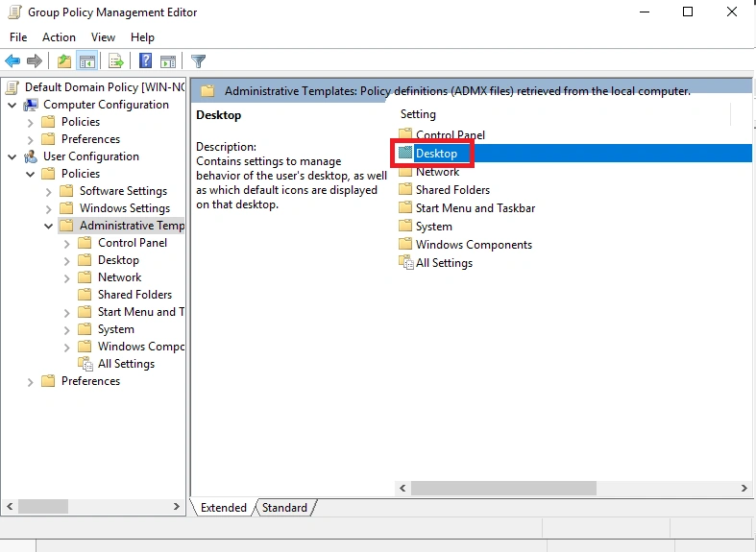
Task: Select Shared Folders in the left tree
Action: click(x=135, y=295)
